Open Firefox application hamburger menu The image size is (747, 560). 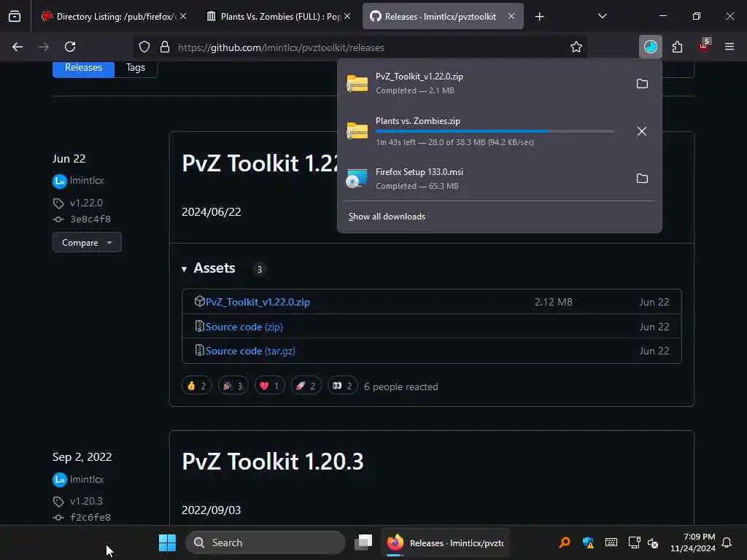[x=729, y=47]
